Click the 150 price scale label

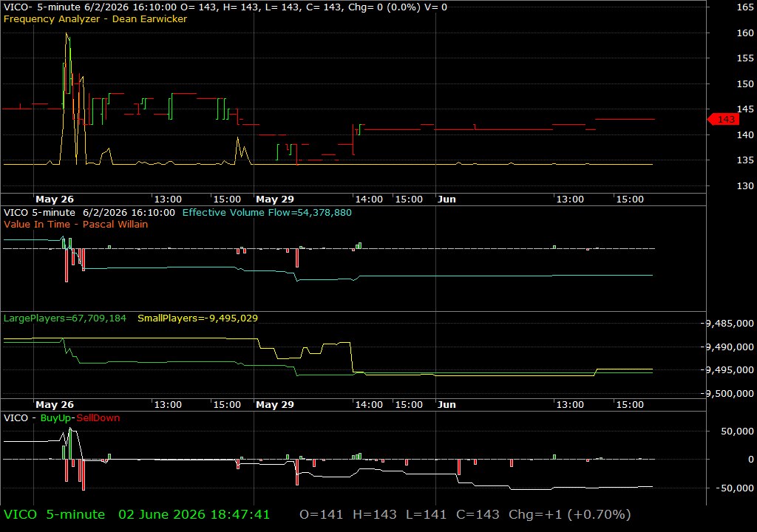click(745, 83)
